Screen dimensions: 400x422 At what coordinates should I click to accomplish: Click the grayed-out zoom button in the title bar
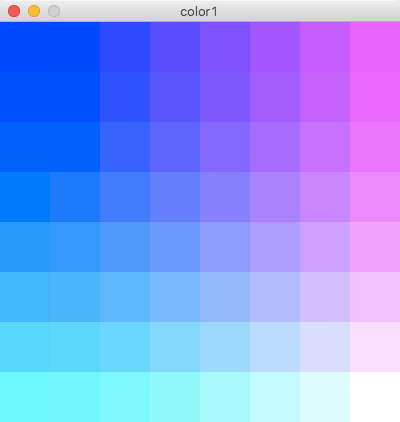tap(54, 11)
